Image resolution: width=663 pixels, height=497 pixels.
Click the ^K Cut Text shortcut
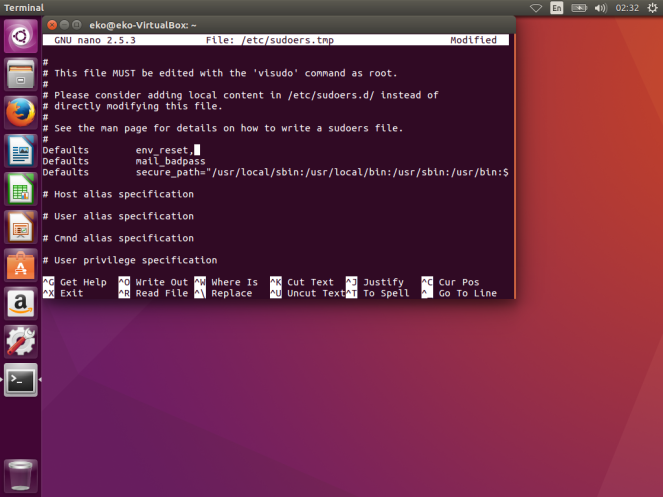[302, 282]
